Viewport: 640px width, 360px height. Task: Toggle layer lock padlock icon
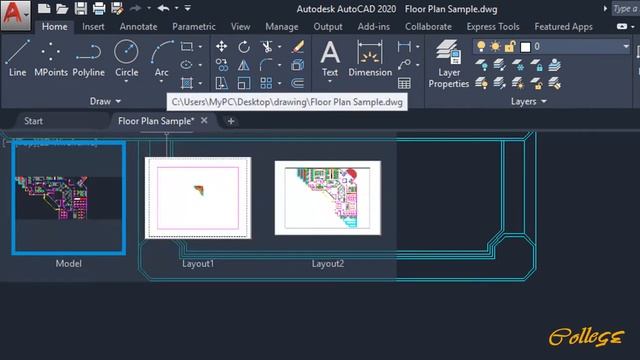point(509,47)
